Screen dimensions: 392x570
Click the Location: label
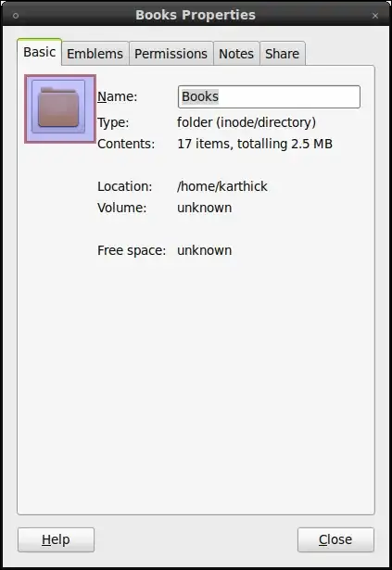[125, 186]
